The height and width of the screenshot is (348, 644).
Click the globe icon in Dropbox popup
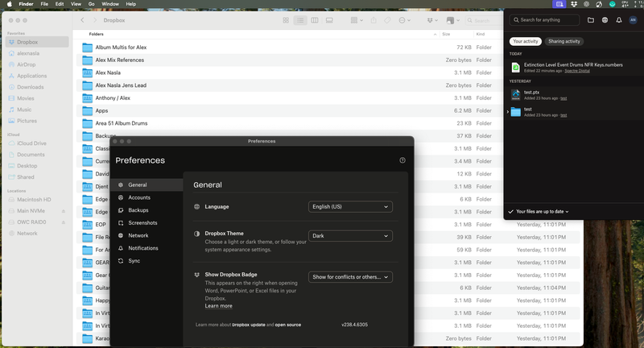pos(605,20)
